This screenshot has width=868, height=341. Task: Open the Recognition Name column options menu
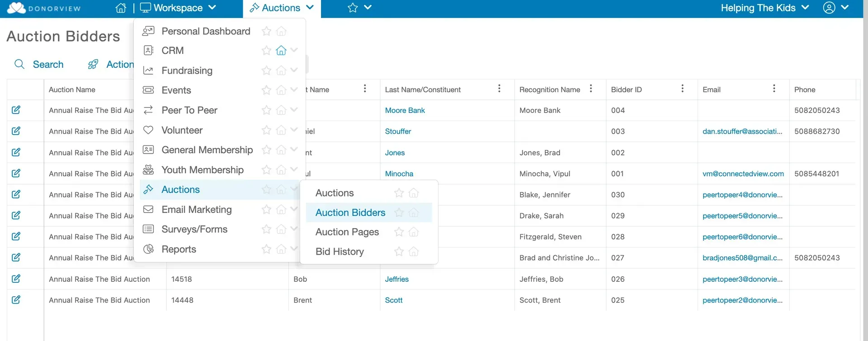[x=591, y=89]
